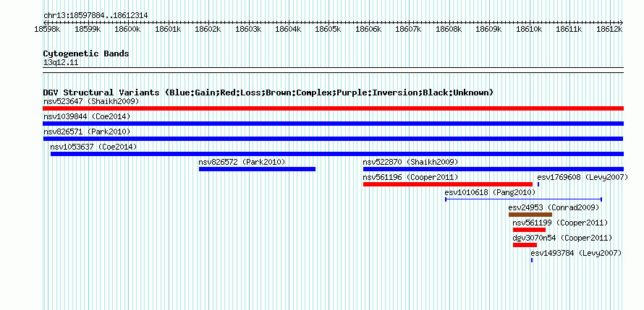Click the 18607k ruler tick label
644x310 pixels.
408,29
